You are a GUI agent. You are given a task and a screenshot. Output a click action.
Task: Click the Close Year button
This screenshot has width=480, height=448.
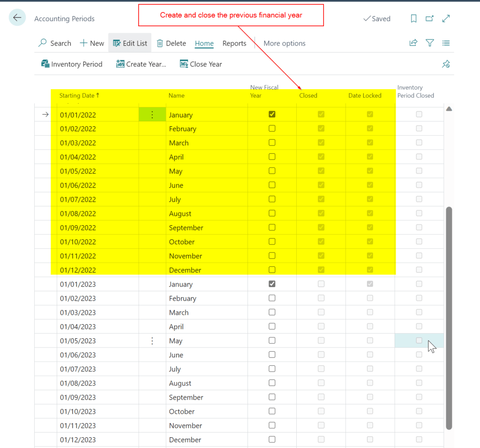(x=201, y=64)
